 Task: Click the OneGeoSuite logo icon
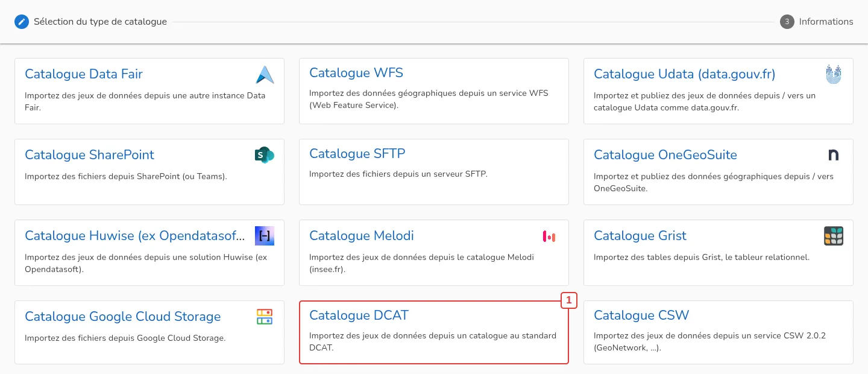[x=834, y=155]
